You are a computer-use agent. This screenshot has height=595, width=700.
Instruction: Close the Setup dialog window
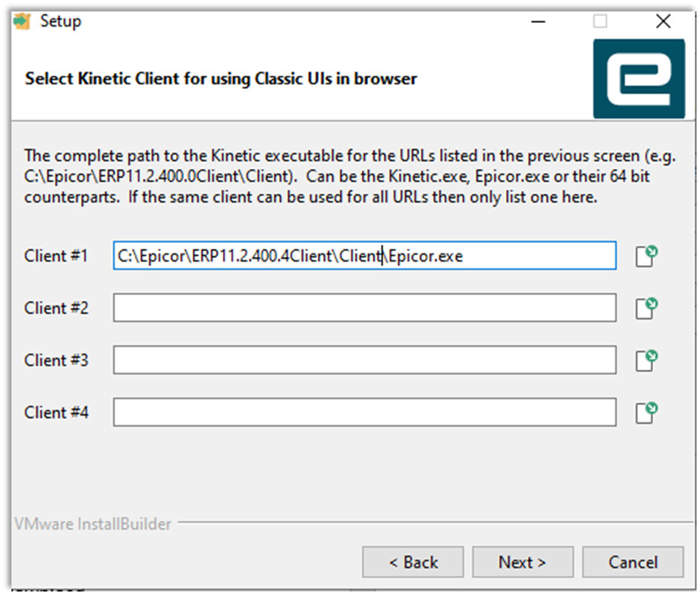(663, 21)
